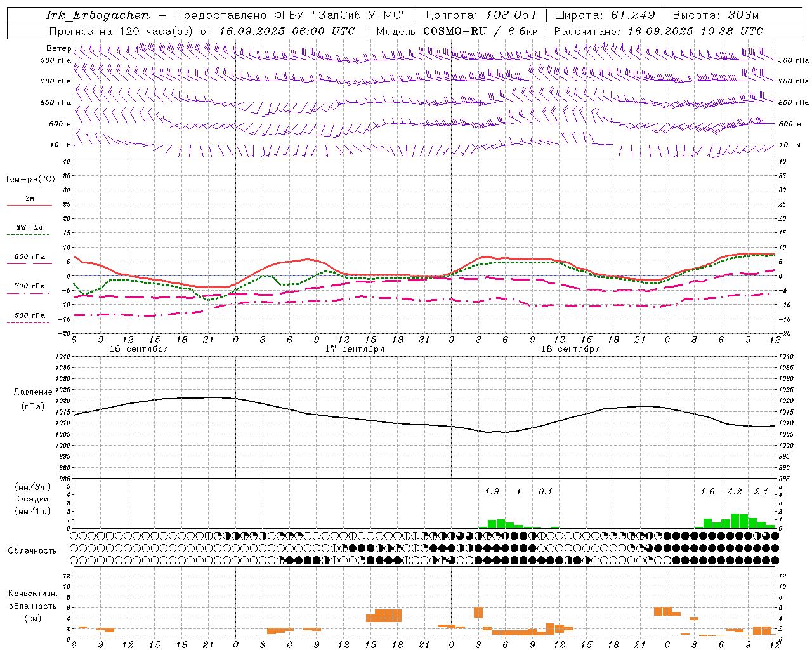Click the '(мм/1ч.)' precipitation unit label
Screen dimensions: 812x650
pos(32,511)
